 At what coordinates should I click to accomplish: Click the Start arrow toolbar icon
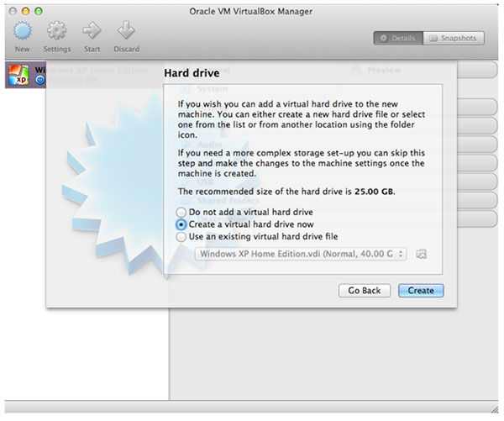pyautogui.click(x=92, y=30)
